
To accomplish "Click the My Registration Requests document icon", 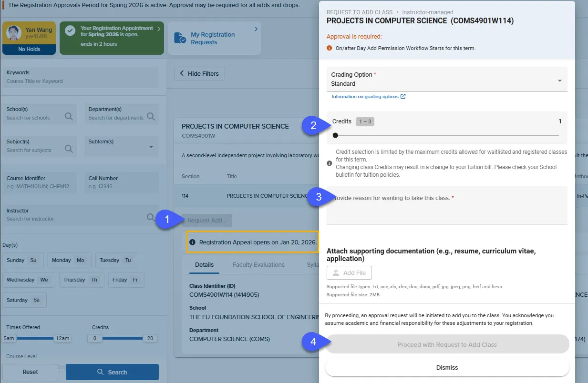I will point(180,38).
